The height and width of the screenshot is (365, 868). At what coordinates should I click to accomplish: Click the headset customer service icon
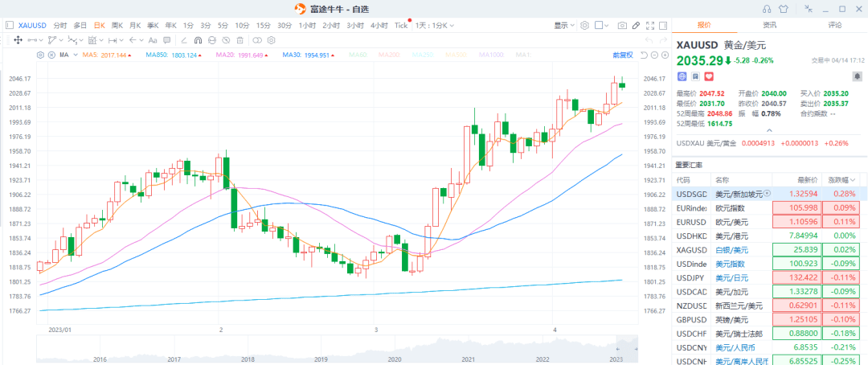pos(766,9)
